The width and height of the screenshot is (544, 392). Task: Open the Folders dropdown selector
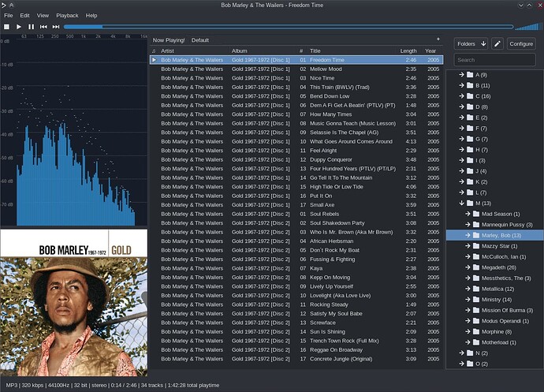pos(471,43)
